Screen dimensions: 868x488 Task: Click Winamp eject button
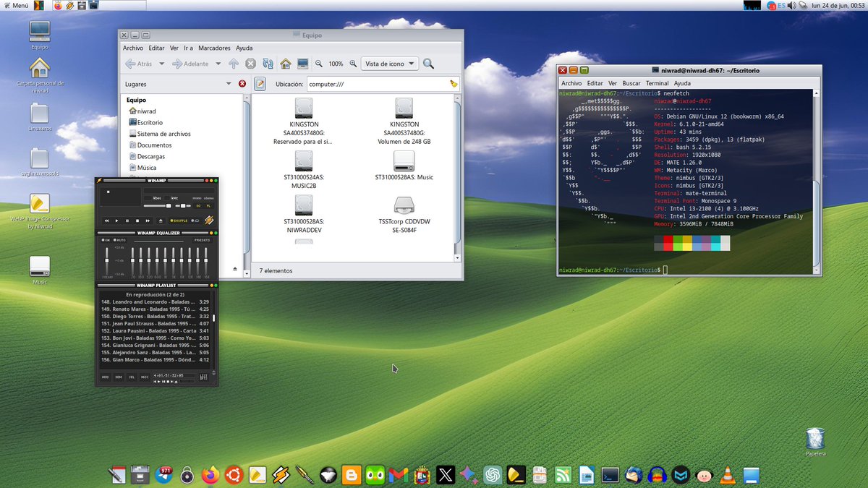pyautogui.click(x=161, y=221)
